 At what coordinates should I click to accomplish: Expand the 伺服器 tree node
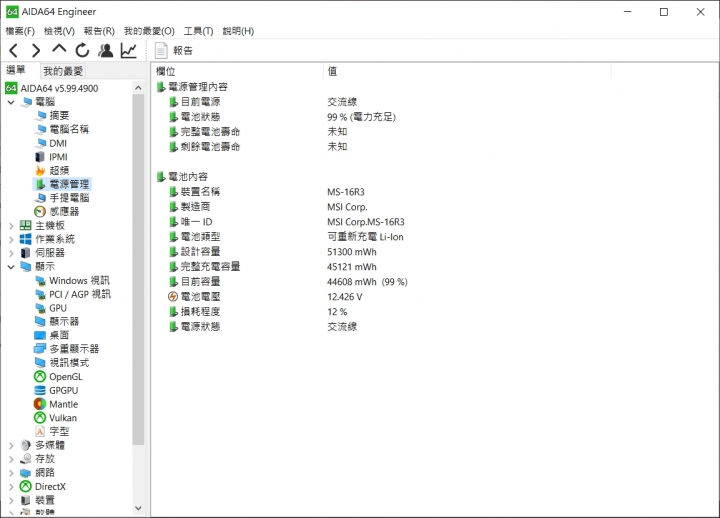[x=11, y=253]
